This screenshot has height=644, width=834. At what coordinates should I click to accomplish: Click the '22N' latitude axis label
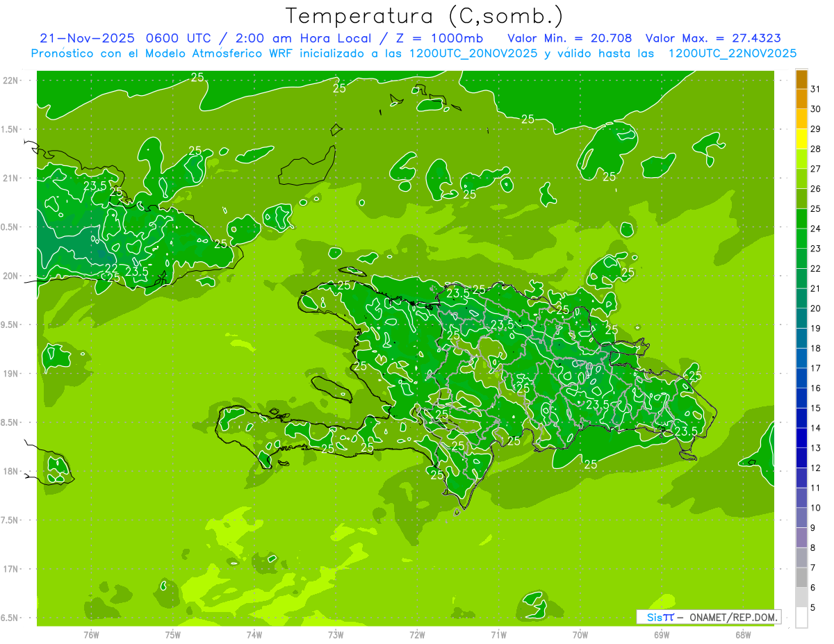click(11, 81)
